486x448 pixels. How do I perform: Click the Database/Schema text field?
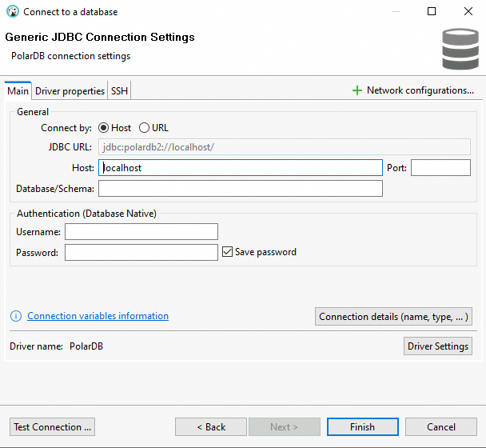pyautogui.click(x=240, y=189)
